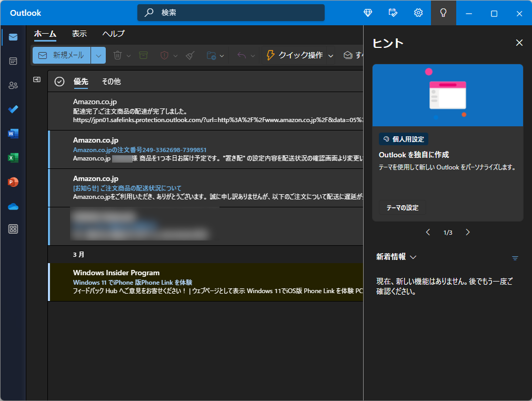Collapse the message list pane
This screenshot has height=401, width=532.
tap(36, 79)
